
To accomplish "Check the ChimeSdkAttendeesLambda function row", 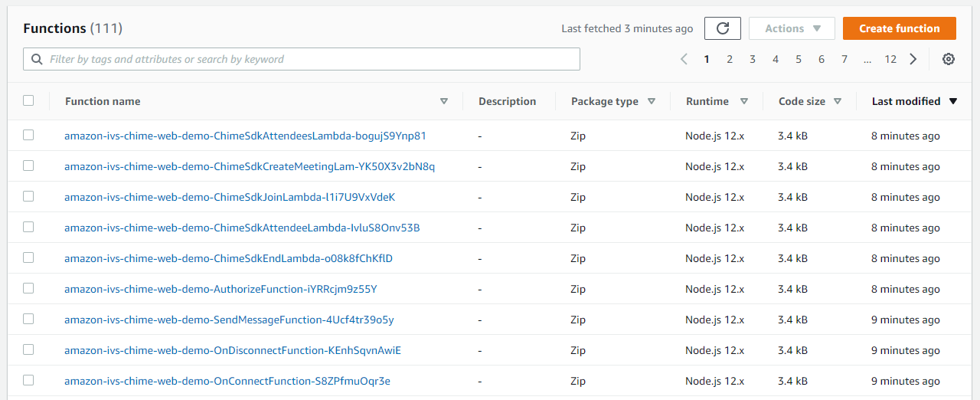I will pyautogui.click(x=28, y=135).
